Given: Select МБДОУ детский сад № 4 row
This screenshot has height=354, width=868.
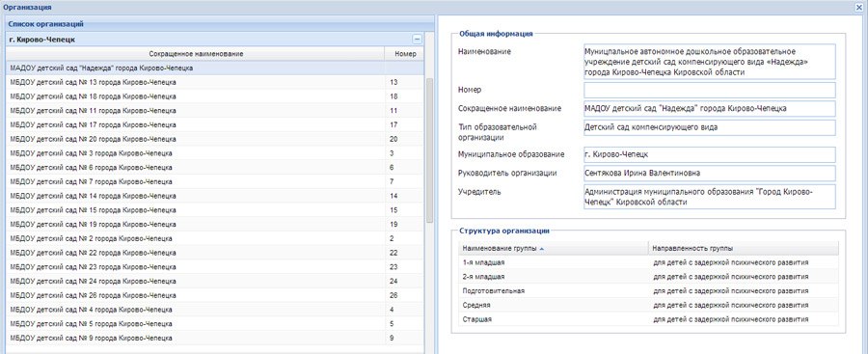Looking at the screenshot, I should [x=215, y=310].
